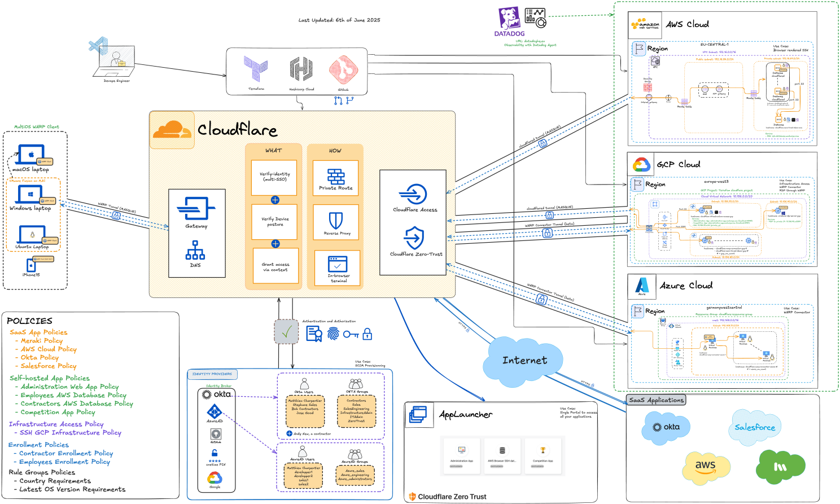Select the 'Salesforce Policy' entry
Viewport: 840px width, 504px height.
pos(49,366)
